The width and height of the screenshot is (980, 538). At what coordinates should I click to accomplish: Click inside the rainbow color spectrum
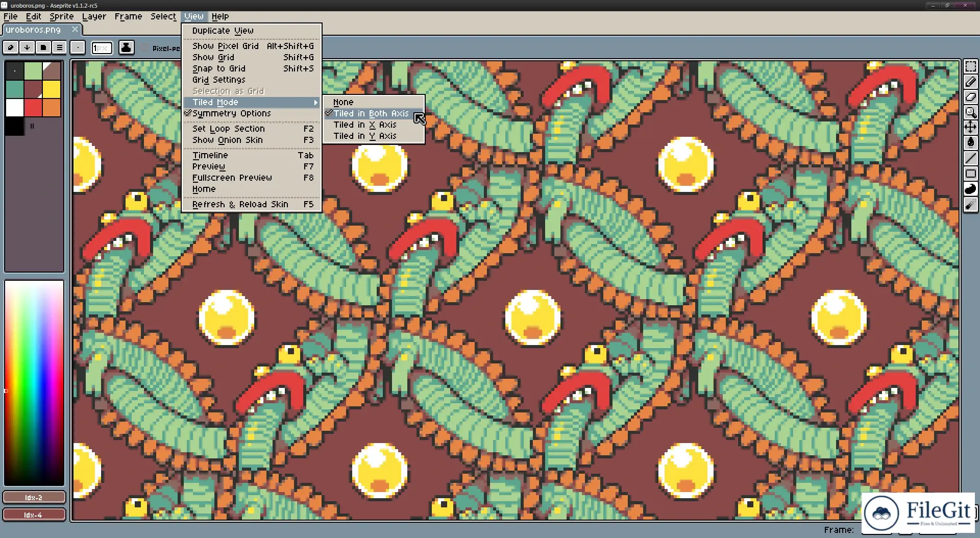pos(34,383)
